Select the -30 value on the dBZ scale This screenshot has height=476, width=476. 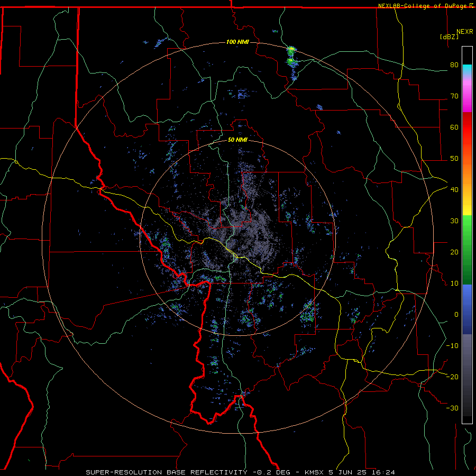tap(452, 408)
